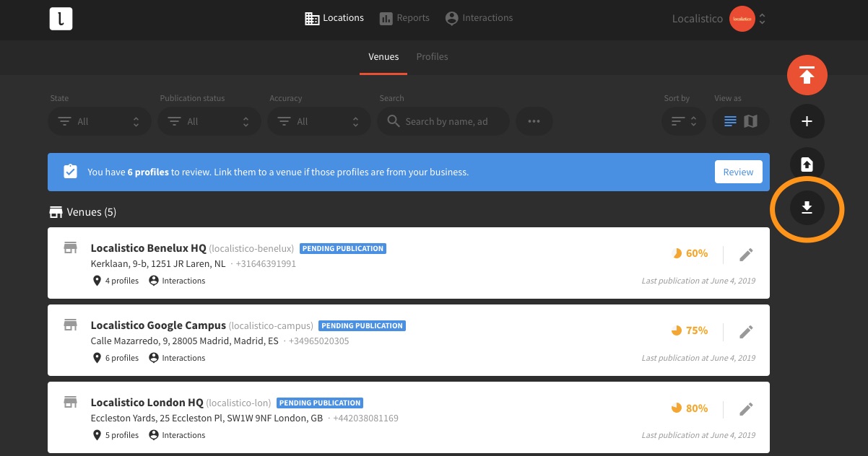Open the Accuracy filter dropdown
The image size is (868, 456).
(319, 121)
